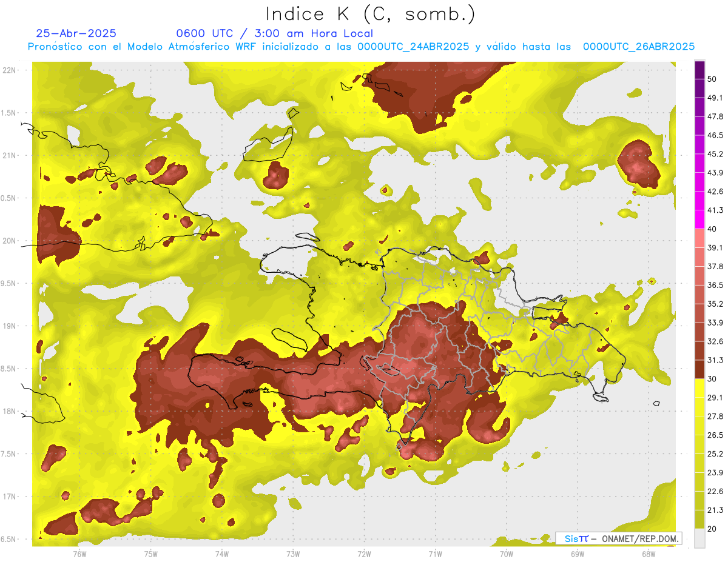Click the colorbar value '22.6'
The height and width of the screenshot is (562, 728).
pos(715,491)
